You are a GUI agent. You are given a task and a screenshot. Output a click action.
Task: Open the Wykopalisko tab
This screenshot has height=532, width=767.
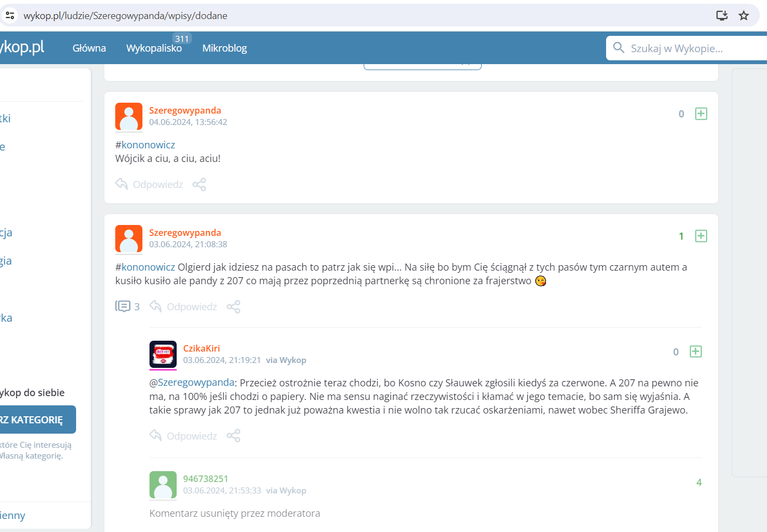[x=154, y=48]
